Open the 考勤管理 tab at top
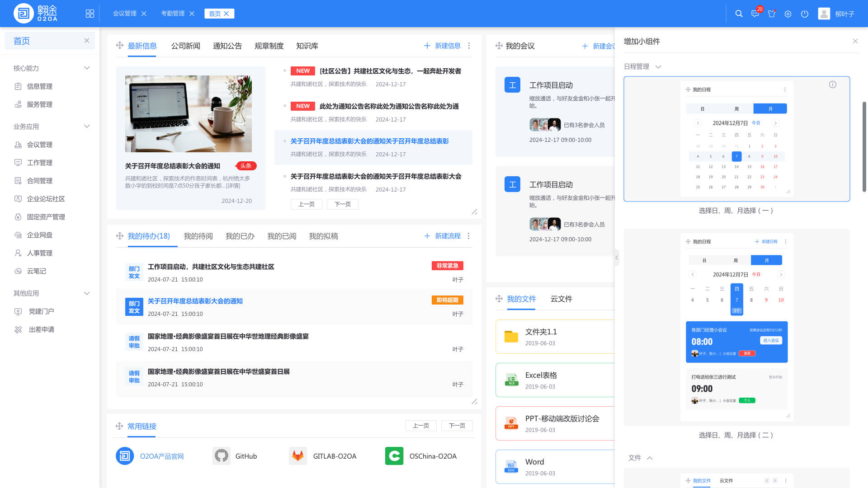 click(173, 13)
